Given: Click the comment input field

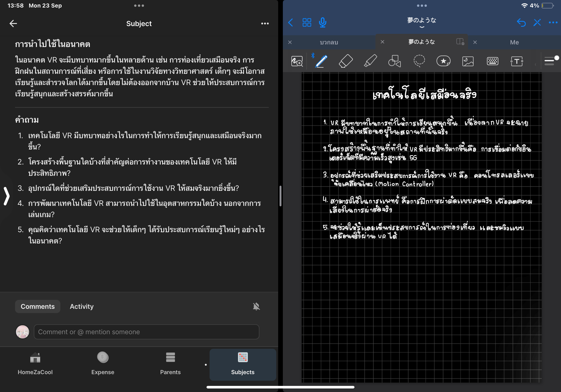Looking at the screenshot, I should pos(146,332).
